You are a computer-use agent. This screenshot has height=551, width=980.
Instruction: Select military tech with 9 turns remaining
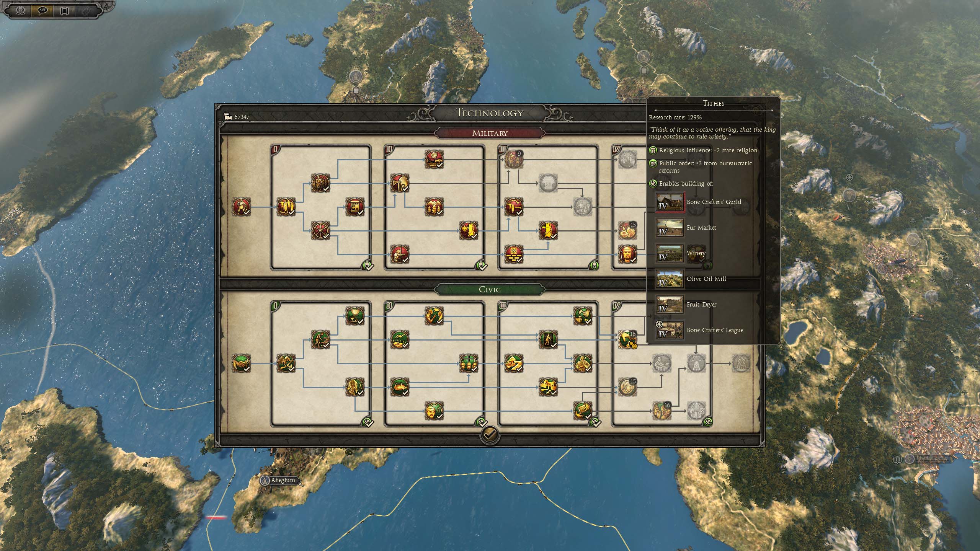[513, 160]
